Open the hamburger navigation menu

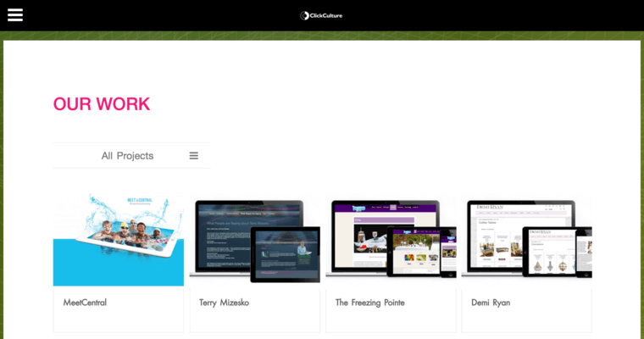tap(15, 14)
